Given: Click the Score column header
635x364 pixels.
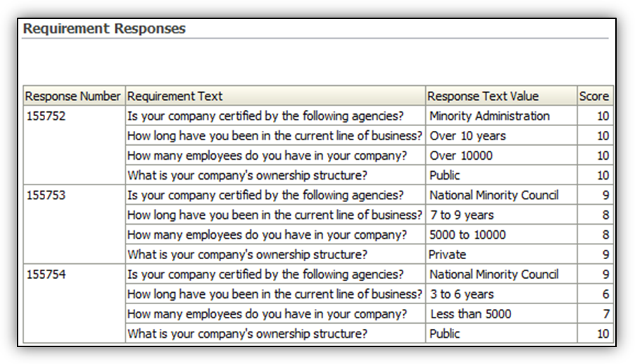Looking at the screenshot, I should (x=594, y=96).
